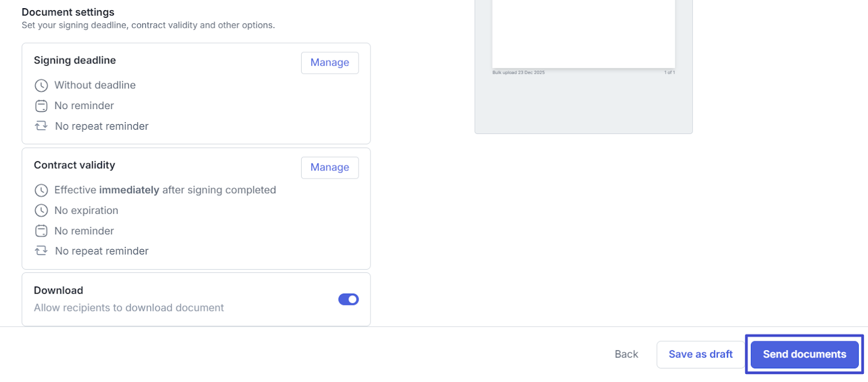Click repeat icon in Contract validity section

click(41, 251)
